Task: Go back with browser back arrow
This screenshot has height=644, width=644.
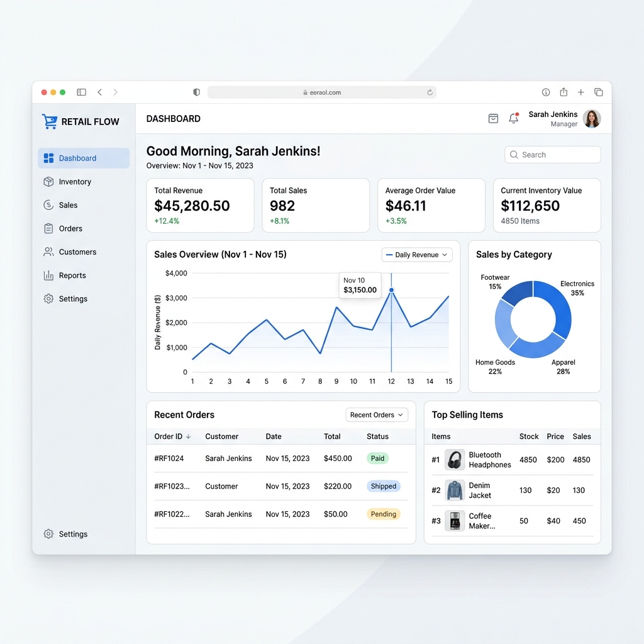Action: [x=100, y=92]
